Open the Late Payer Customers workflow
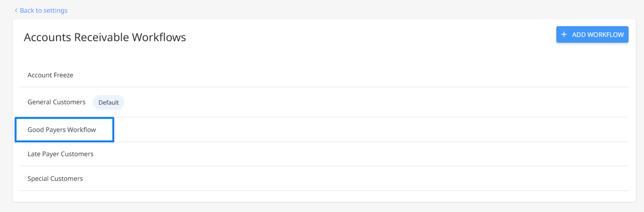 (x=60, y=154)
